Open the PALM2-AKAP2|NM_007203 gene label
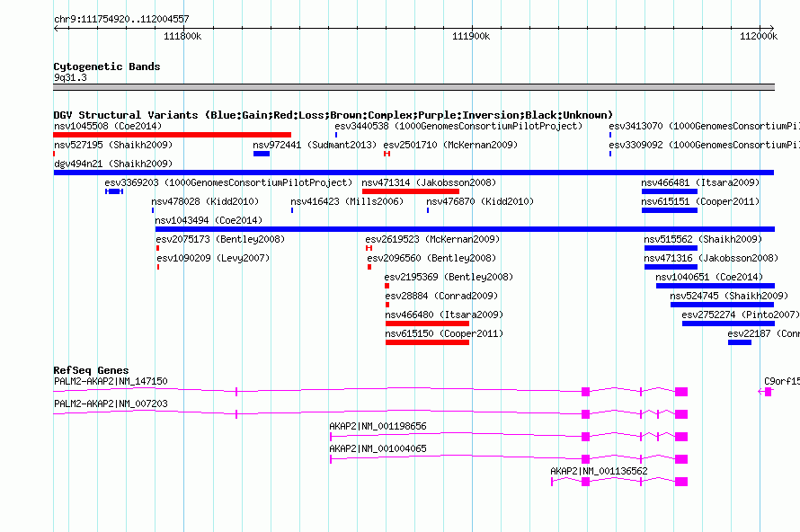 coord(111,403)
